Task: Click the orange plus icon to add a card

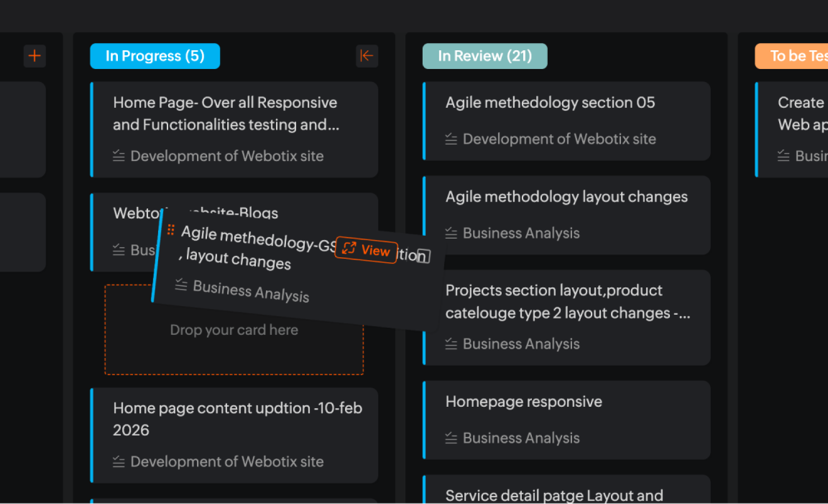Action: [34, 56]
